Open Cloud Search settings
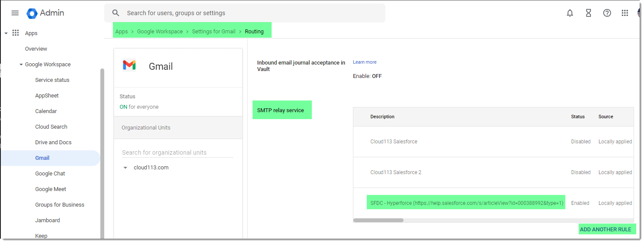 (51, 127)
